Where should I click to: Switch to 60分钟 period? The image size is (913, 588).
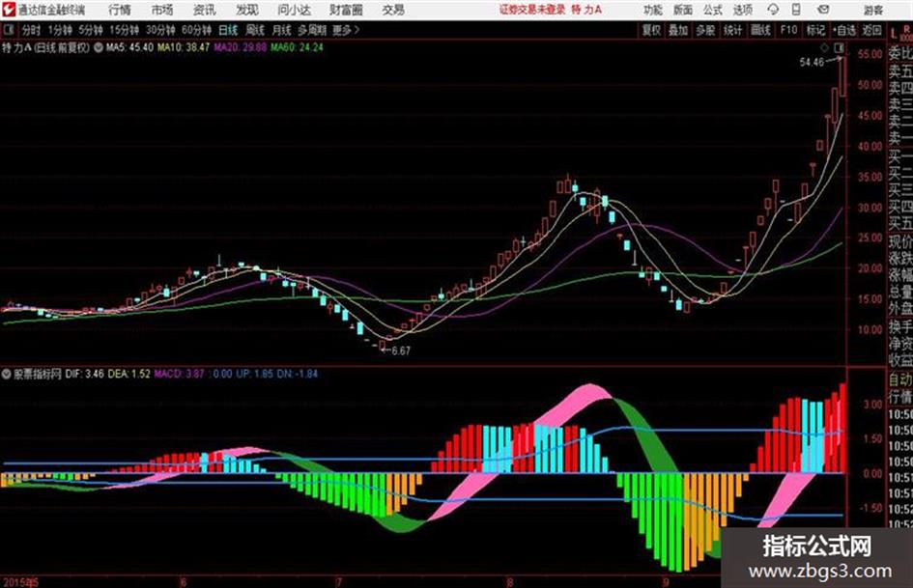coord(196,30)
